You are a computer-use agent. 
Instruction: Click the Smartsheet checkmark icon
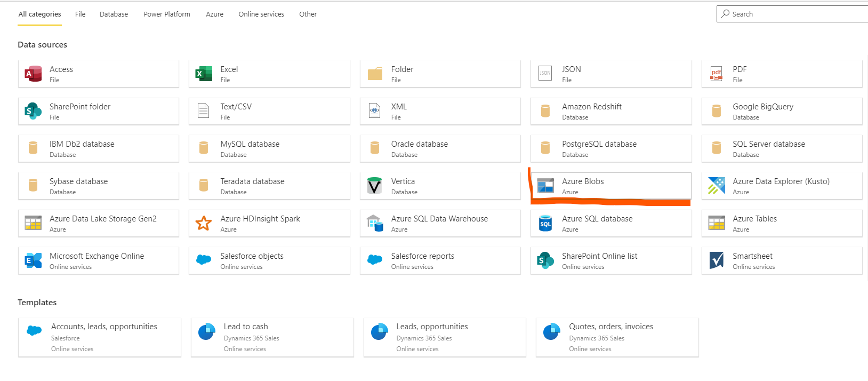(x=716, y=260)
